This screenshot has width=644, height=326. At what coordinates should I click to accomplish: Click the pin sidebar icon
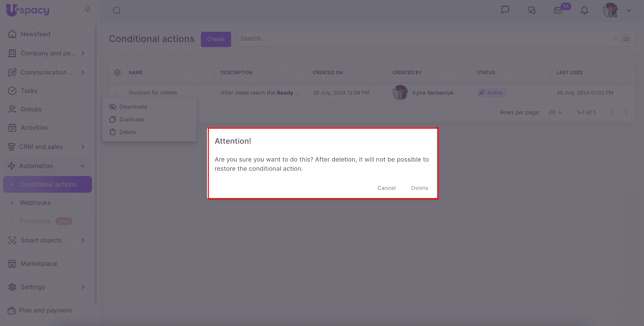point(87,9)
